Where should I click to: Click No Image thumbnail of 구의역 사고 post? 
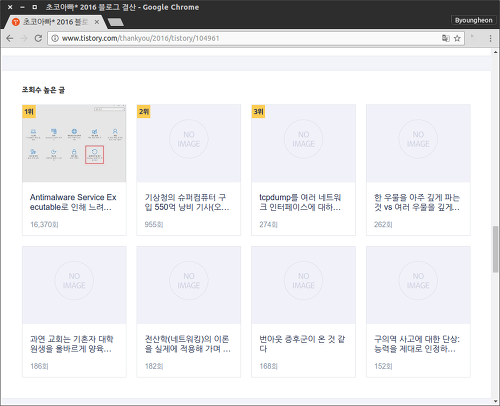(x=418, y=285)
